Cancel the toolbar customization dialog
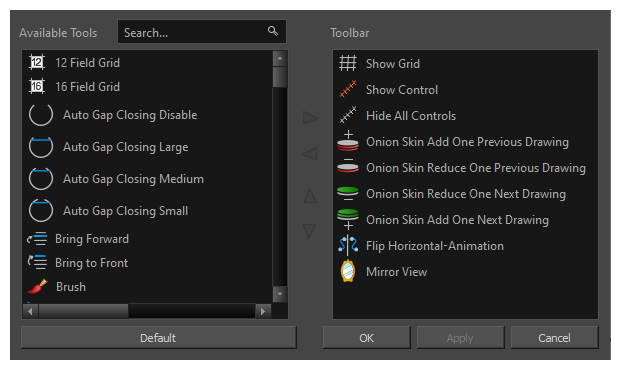The height and width of the screenshot is (370, 621). [x=554, y=338]
